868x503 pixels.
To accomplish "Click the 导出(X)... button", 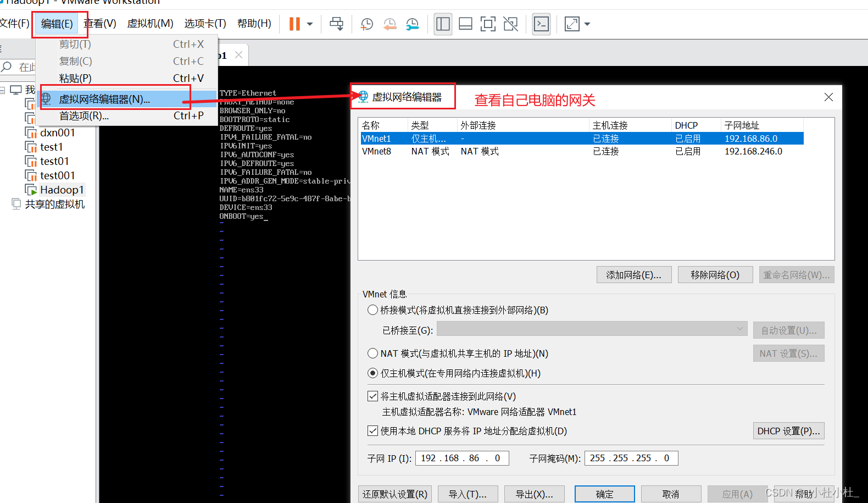I will tap(535, 494).
